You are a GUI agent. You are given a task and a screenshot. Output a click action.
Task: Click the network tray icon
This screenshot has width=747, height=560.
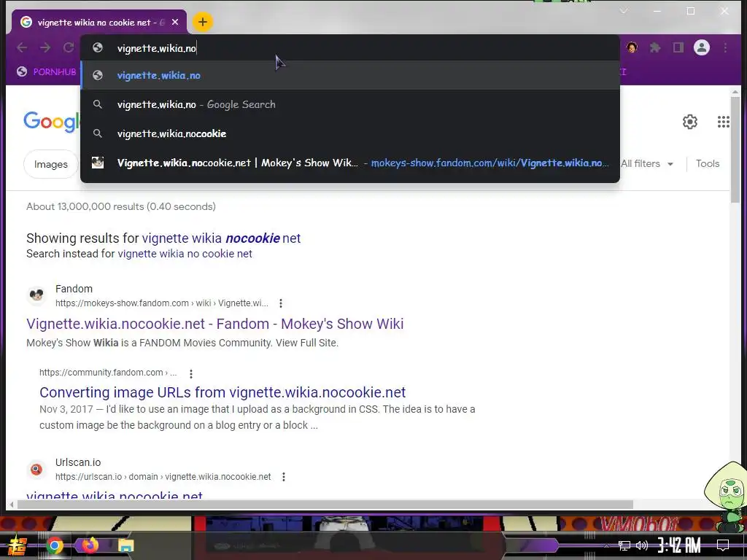click(624, 545)
